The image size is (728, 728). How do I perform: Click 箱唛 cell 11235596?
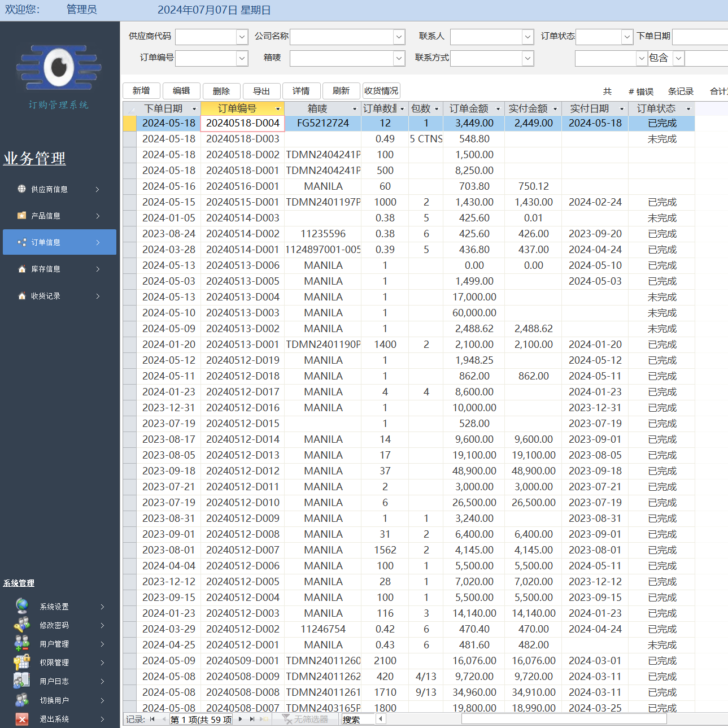(323, 234)
